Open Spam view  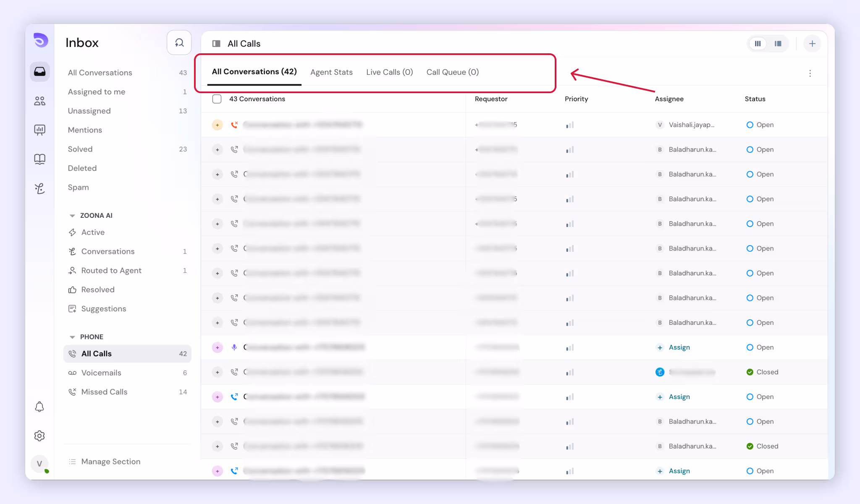point(127,187)
